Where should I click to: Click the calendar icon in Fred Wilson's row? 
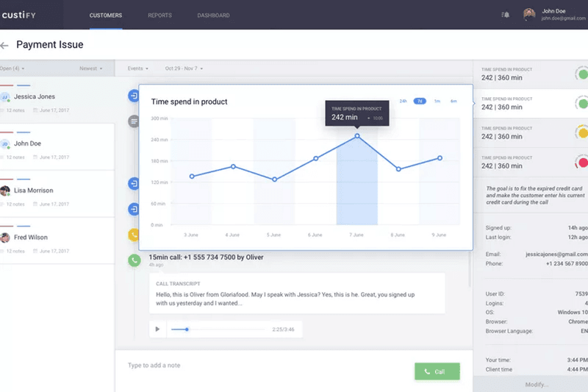[35, 251]
